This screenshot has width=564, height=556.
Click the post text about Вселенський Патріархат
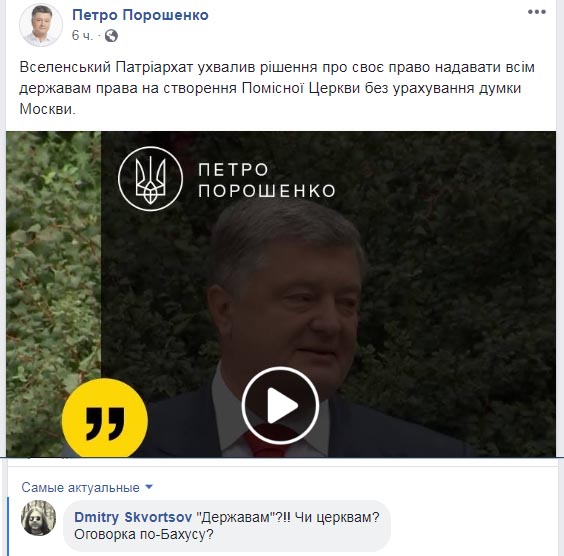click(x=277, y=88)
